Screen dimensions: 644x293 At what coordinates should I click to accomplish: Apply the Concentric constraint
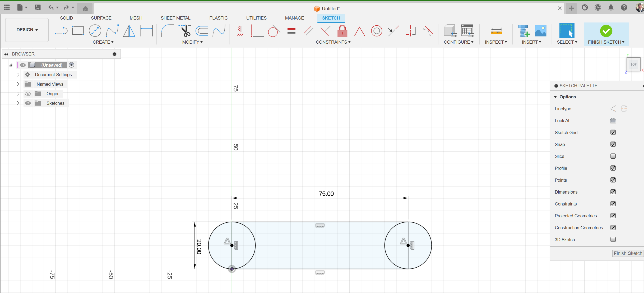click(377, 31)
